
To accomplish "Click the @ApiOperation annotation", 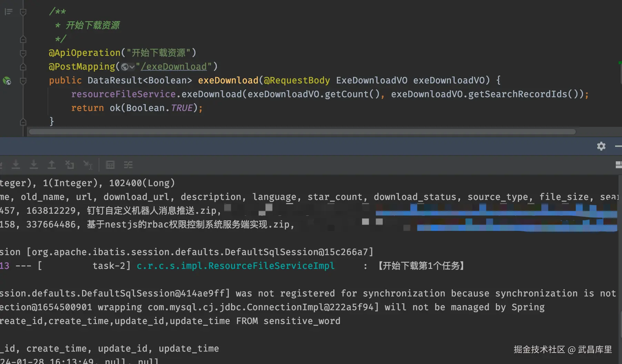I will tap(85, 53).
